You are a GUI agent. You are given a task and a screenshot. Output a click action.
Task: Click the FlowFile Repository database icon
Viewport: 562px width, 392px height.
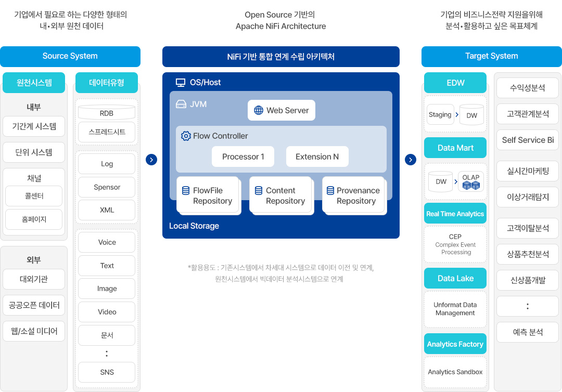186,190
